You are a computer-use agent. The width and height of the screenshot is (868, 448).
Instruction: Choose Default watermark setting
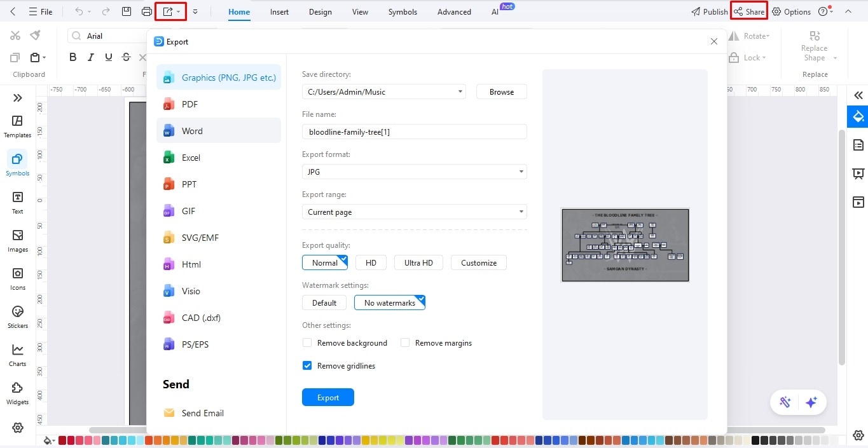pyautogui.click(x=324, y=302)
